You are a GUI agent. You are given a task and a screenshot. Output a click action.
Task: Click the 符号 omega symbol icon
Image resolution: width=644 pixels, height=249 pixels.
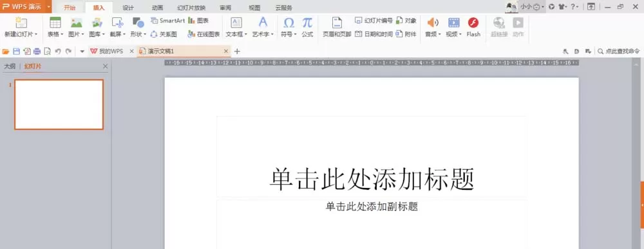coord(289,23)
